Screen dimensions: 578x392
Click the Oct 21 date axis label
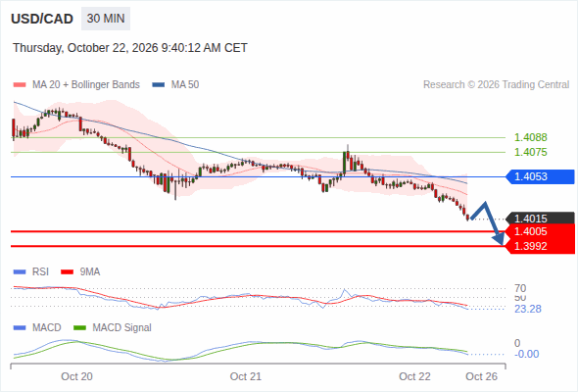(x=246, y=376)
